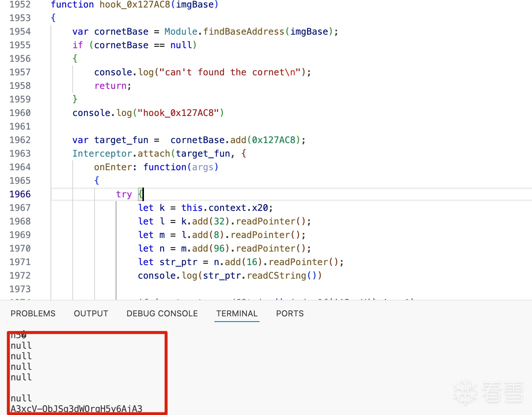This screenshot has height=415, width=532.
Task: Select line number 1958 in the gutter
Action: [x=20, y=86]
